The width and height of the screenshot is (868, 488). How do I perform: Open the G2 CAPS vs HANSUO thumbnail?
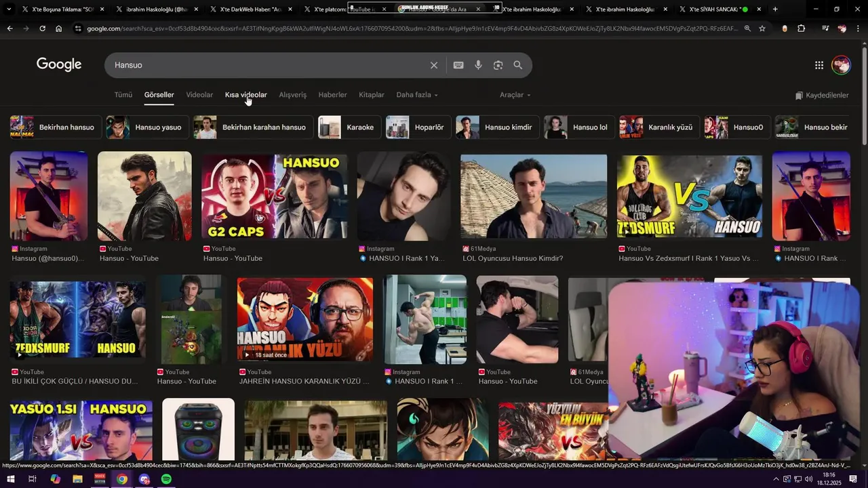(275, 196)
